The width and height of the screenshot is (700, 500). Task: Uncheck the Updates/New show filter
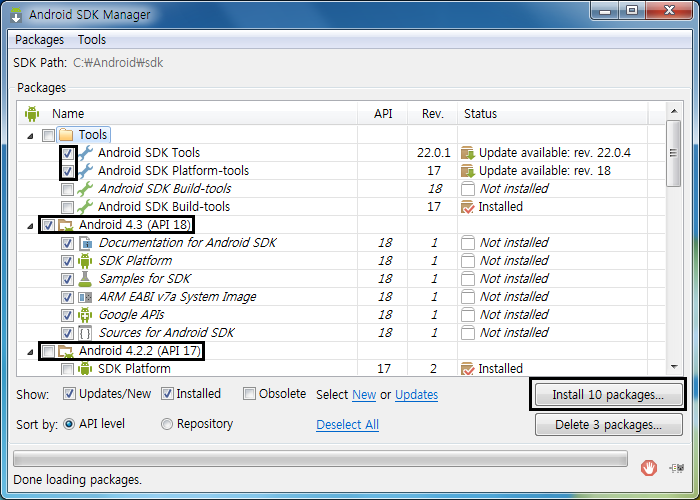69,394
